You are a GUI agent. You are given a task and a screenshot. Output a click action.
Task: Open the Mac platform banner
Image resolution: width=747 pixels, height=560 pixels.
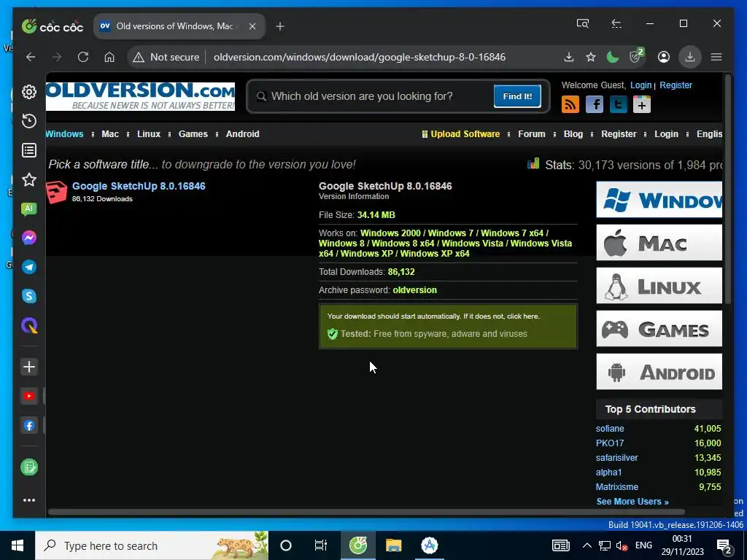(659, 242)
